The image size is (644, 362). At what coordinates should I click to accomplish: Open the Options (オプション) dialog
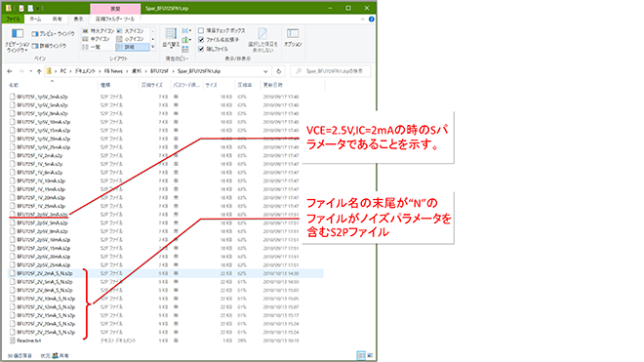point(293,38)
